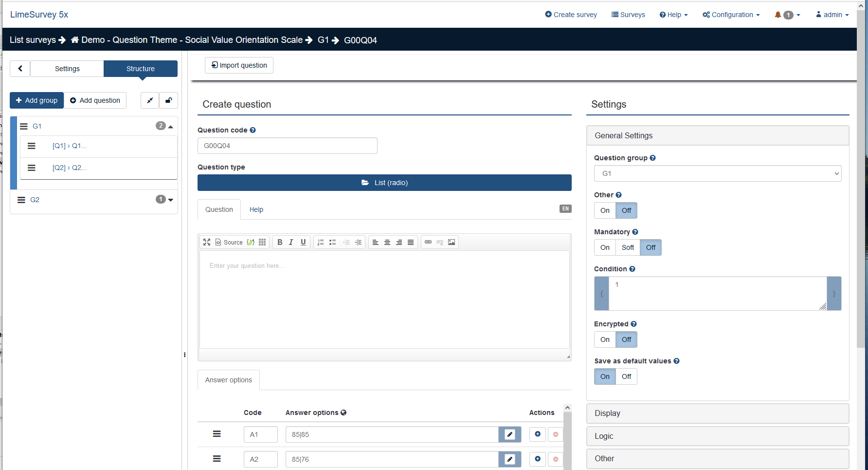
Task: Click the insert image icon
Action: point(452,242)
